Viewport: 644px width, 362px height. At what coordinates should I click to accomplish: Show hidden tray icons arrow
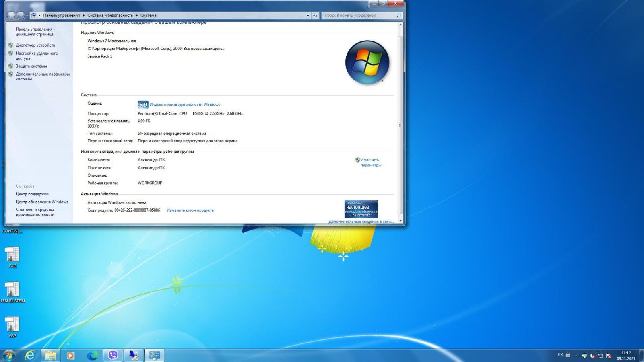coord(576,356)
